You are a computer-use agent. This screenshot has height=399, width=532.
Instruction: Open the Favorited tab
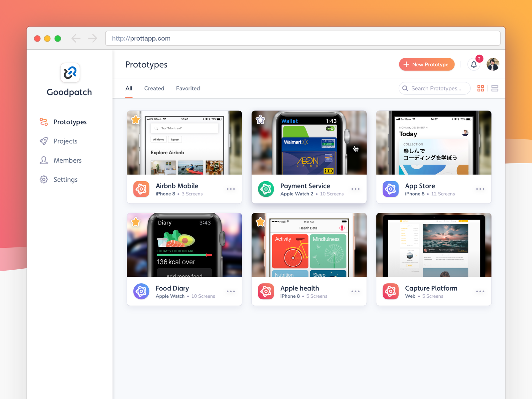(188, 88)
